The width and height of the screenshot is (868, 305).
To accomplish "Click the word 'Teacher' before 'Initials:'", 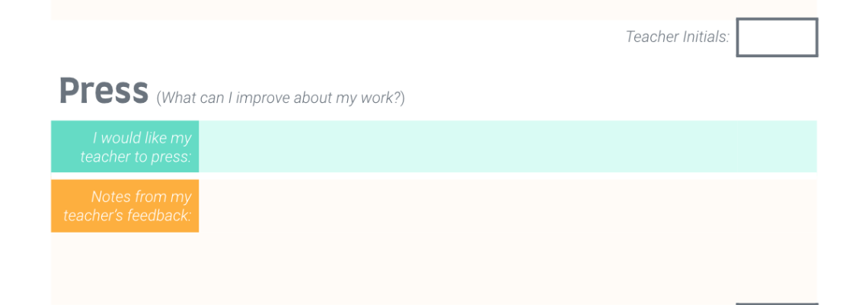I will (x=651, y=37).
